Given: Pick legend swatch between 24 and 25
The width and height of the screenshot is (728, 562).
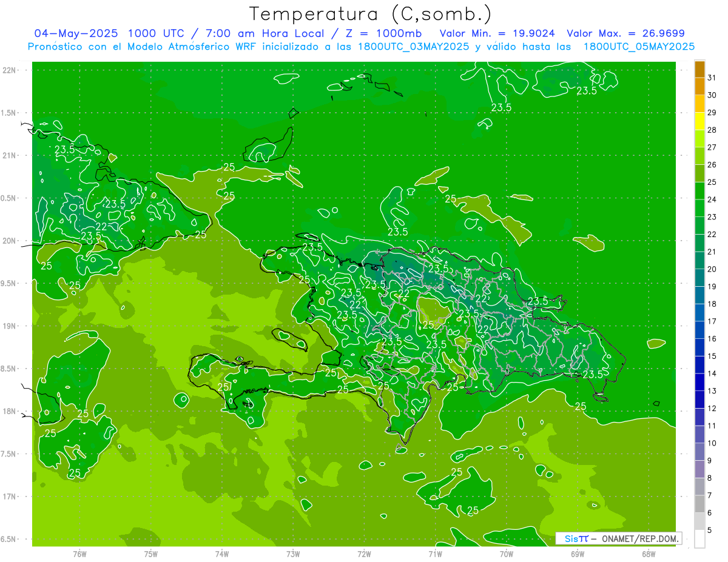Looking at the screenshot, I should (699, 191).
